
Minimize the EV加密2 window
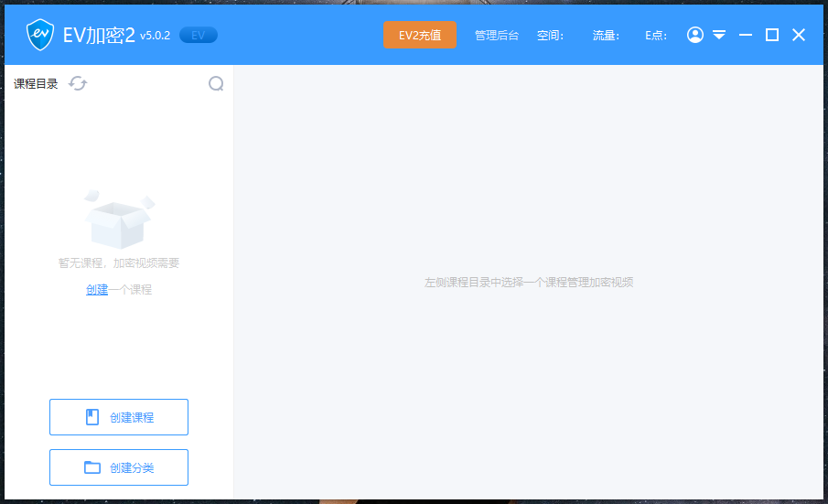click(746, 35)
